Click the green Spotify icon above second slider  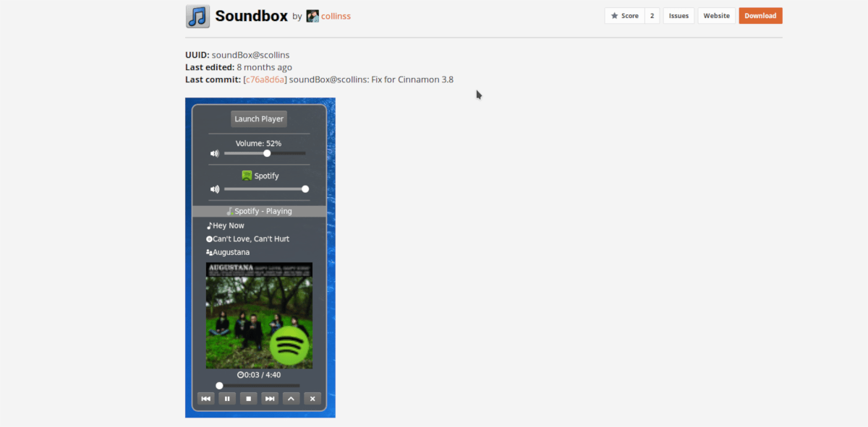click(x=247, y=176)
